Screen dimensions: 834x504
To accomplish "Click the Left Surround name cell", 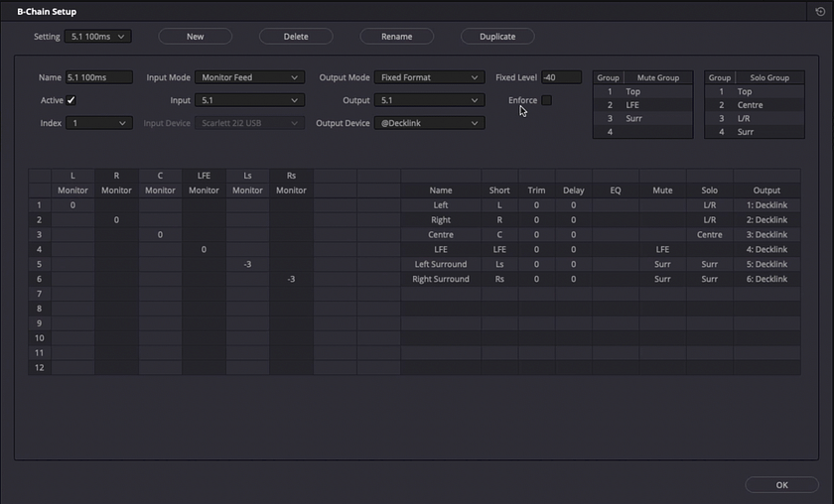I will [441, 264].
